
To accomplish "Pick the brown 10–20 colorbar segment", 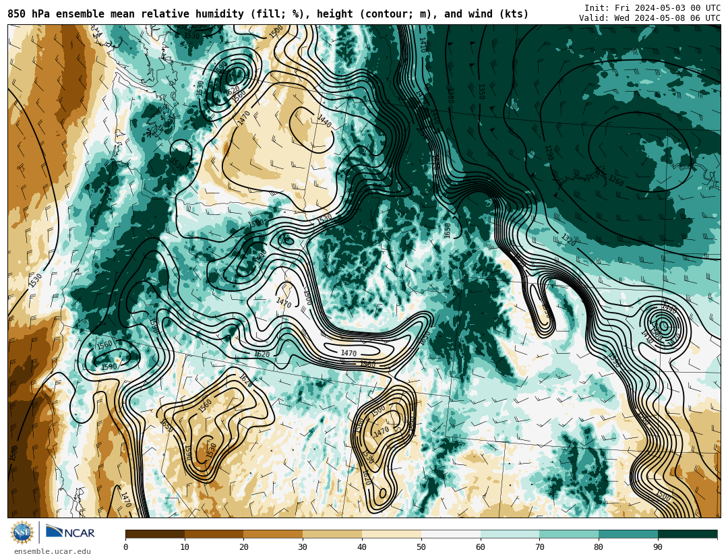I will pos(214,534).
